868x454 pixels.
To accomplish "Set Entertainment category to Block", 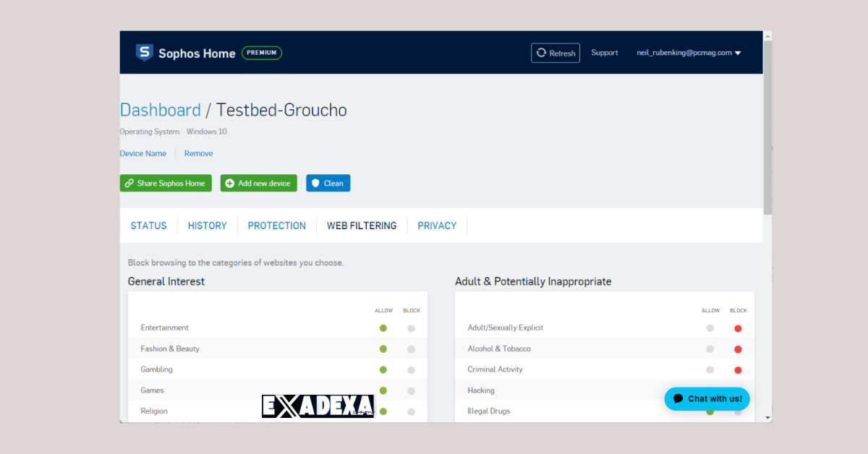I will point(411,328).
